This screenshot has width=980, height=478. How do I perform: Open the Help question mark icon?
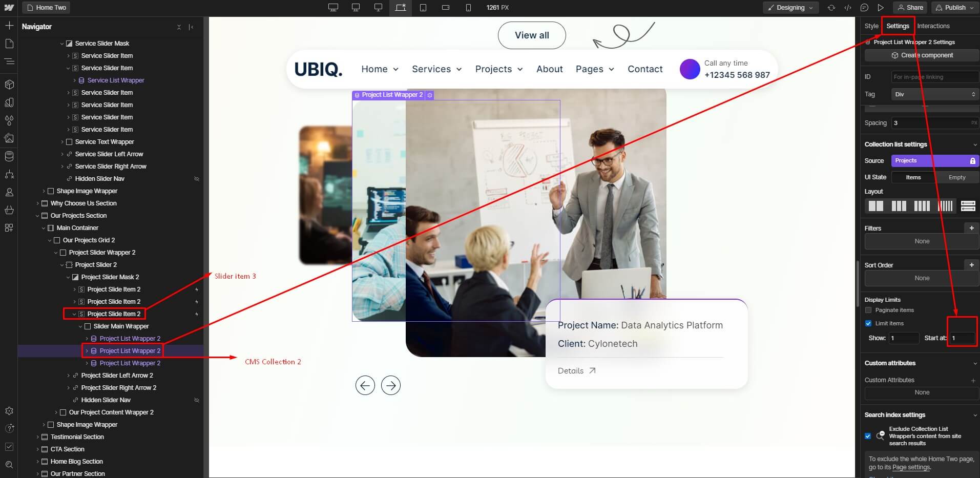pyautogui.click(x=9, y=428)
